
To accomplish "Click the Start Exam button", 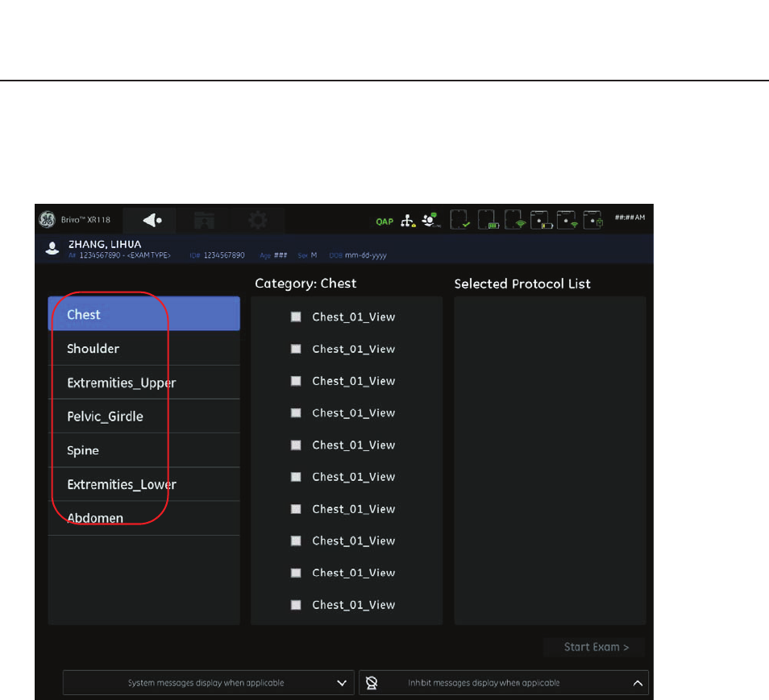I will (x=596, y=647).
